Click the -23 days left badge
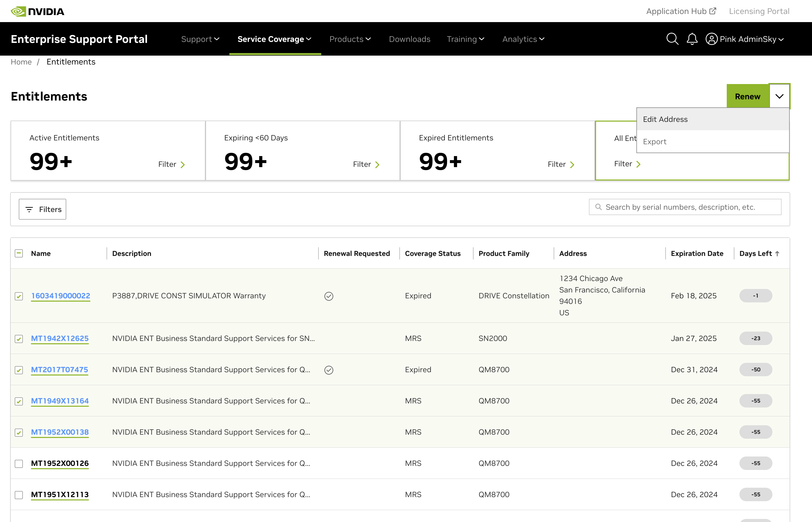Viewport: 812px width, 522px height. [756, 338]
